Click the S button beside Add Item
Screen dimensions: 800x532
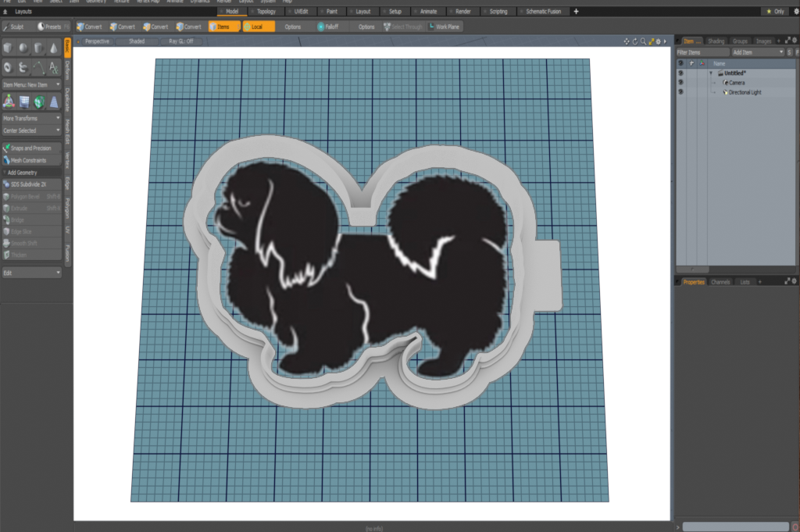pyautogui.click(x=789, y=52)
